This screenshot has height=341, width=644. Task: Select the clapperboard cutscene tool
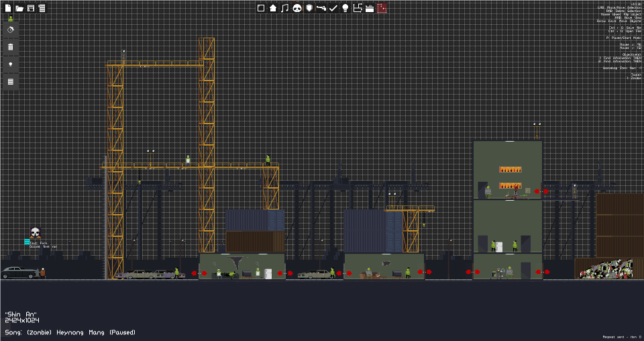pos(370,8)
